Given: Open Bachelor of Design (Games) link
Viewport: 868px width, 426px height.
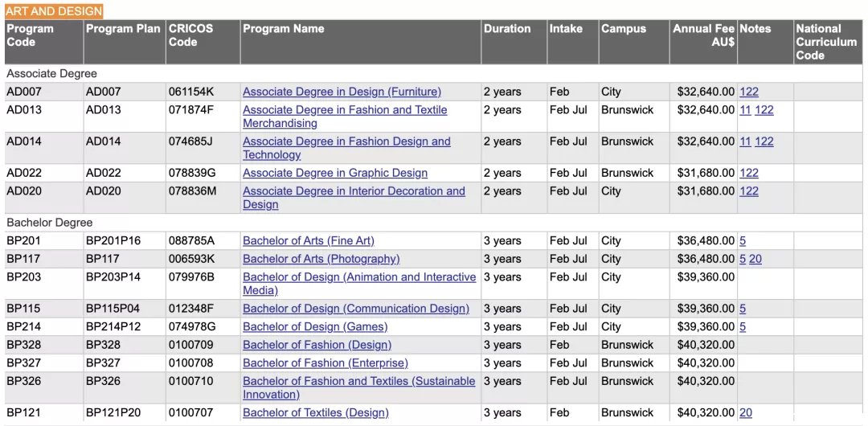Looking at the screenshot, I should (x=315, y=327).
